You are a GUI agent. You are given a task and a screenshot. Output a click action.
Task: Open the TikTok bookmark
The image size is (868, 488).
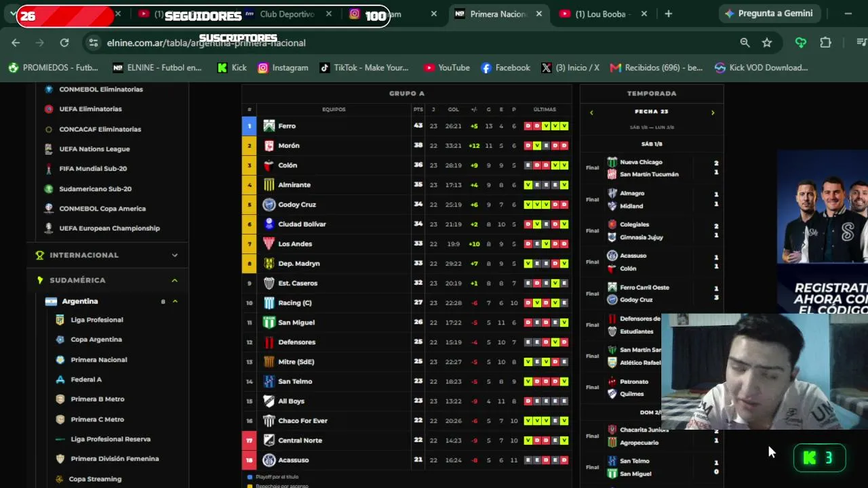[364, 68]
